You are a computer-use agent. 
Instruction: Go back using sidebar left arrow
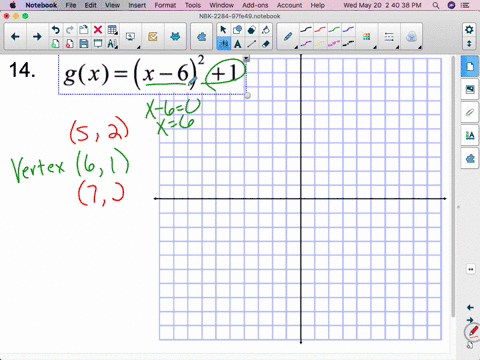point(470,307)
